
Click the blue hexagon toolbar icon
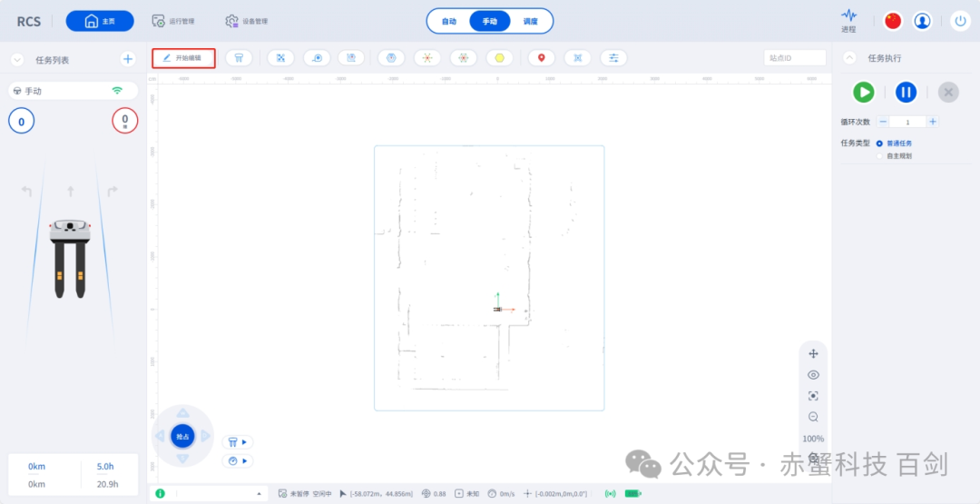[391, 57]
